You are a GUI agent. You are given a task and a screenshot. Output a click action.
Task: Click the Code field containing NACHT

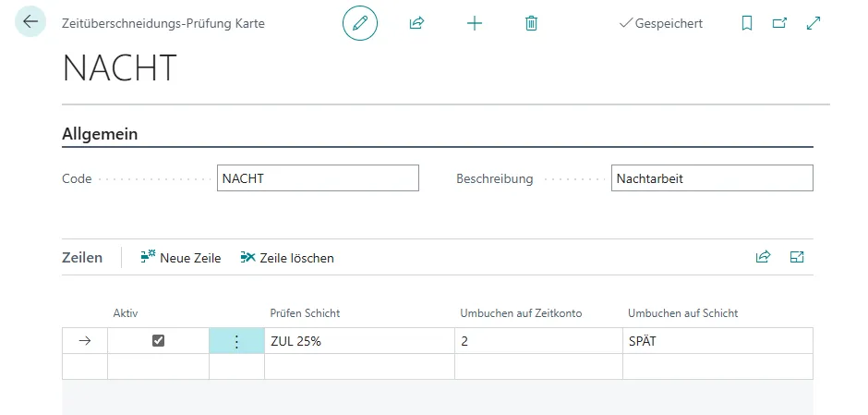(x=318, y=178)
